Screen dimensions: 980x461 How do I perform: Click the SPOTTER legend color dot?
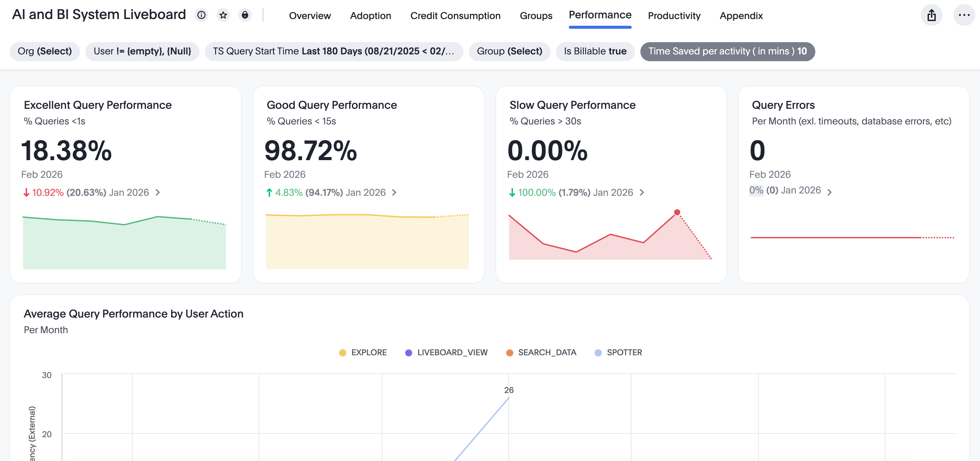tap(598, 353)
